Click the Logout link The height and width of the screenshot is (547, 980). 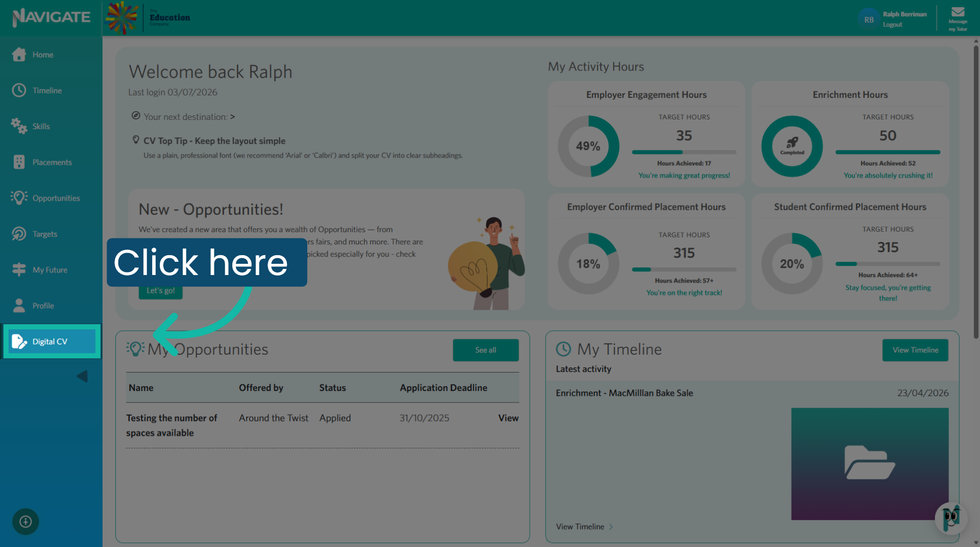coord(892,24)
